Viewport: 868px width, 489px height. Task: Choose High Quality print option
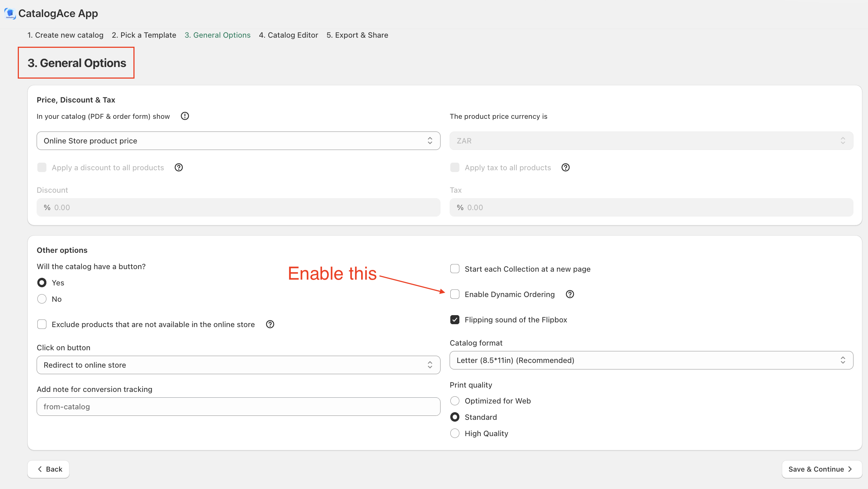pos(455,433)
